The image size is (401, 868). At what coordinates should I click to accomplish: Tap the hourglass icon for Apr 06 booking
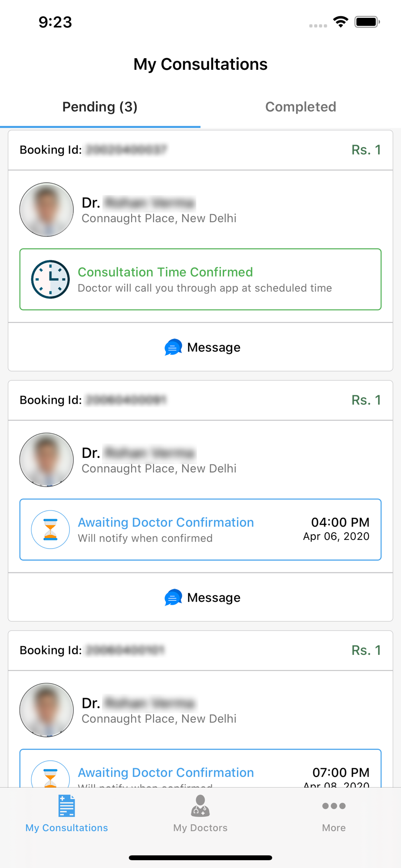click(x=50, y=529)
